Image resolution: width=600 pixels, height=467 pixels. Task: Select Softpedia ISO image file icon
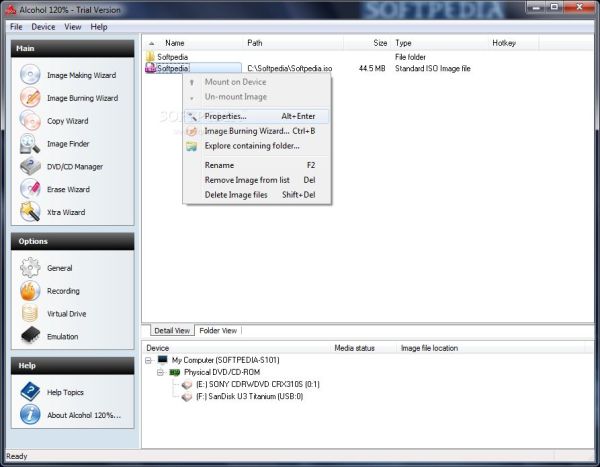tap(150, 68)
